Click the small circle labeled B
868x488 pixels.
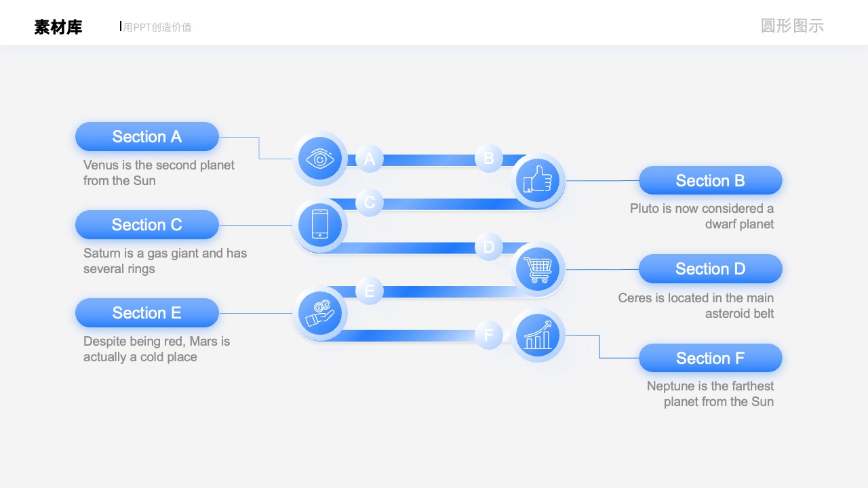[x=489, y=159]
